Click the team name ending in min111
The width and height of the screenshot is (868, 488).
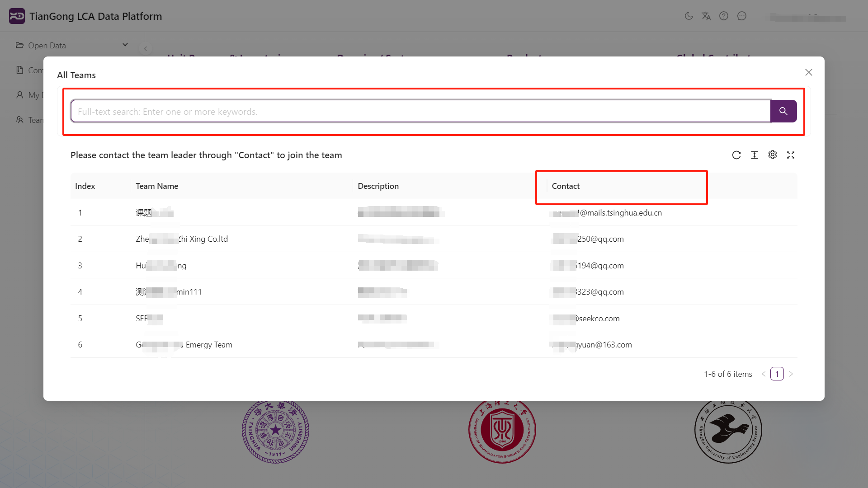(x=169, y=292)
